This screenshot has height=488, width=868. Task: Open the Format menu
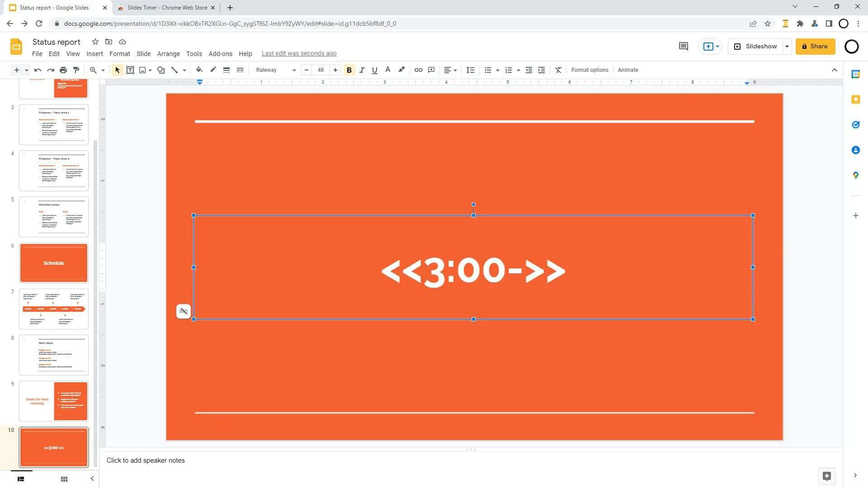(x=119, y=54)
